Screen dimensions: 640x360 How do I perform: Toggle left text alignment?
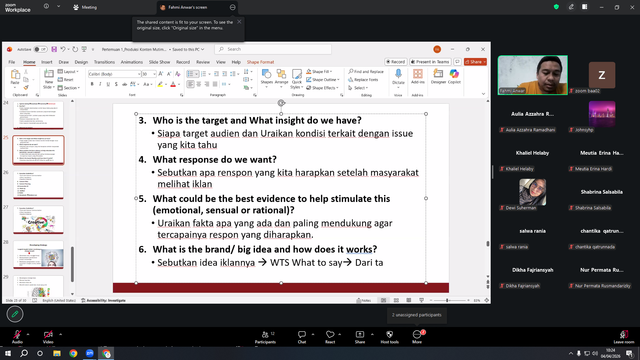[x=191, y=84]
